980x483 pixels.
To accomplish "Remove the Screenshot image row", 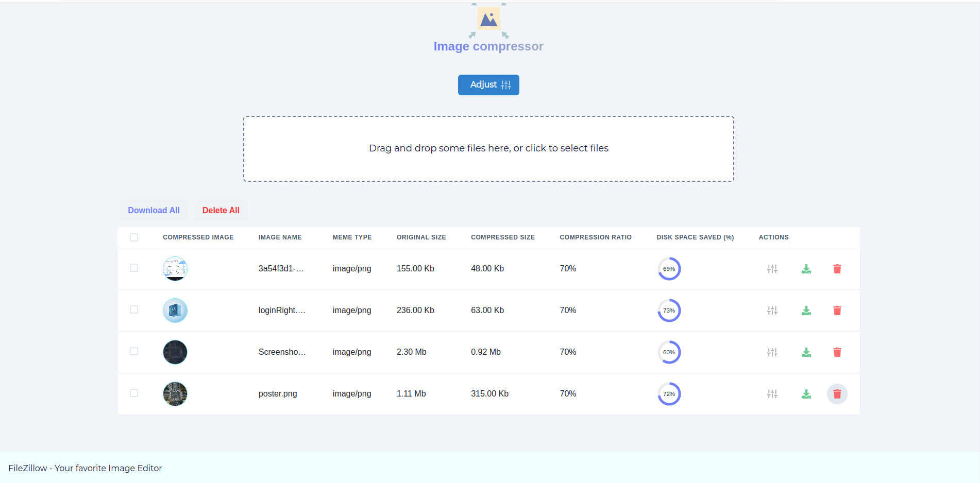I will pos(837,352).
